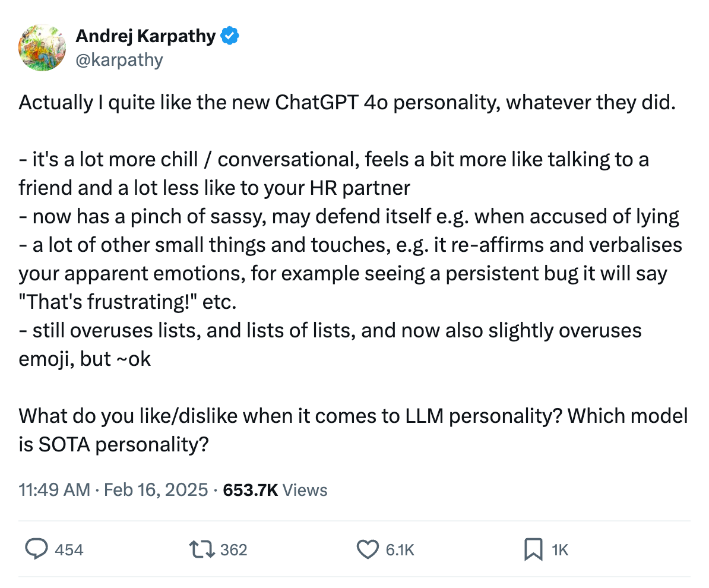
Task: Click the Andrej Karpathy display name
Action: pos(145,36)
